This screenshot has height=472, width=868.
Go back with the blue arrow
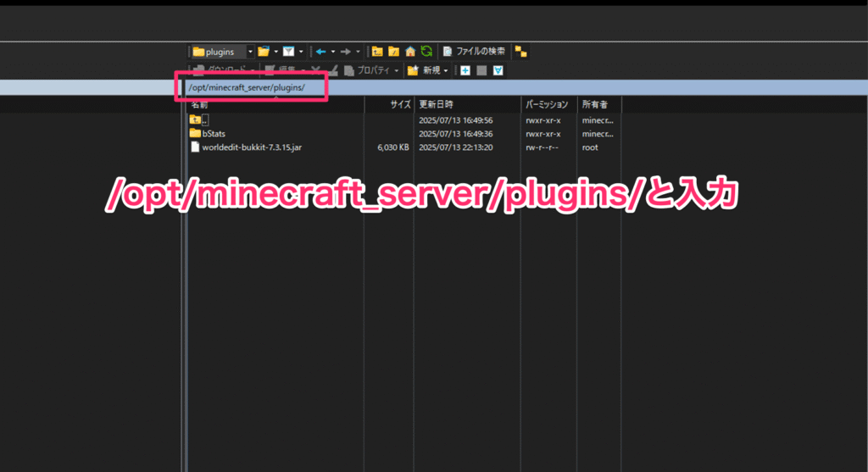click(x=321, y=52)
